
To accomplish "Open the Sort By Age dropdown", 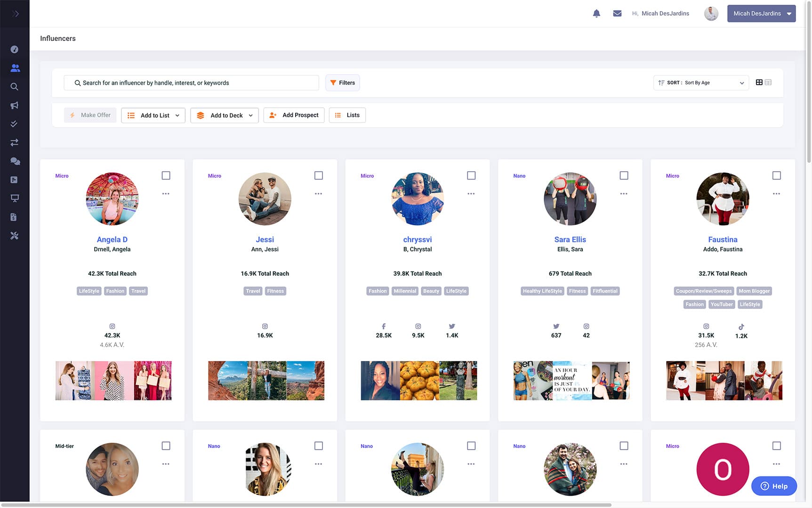I will [700, 83].
